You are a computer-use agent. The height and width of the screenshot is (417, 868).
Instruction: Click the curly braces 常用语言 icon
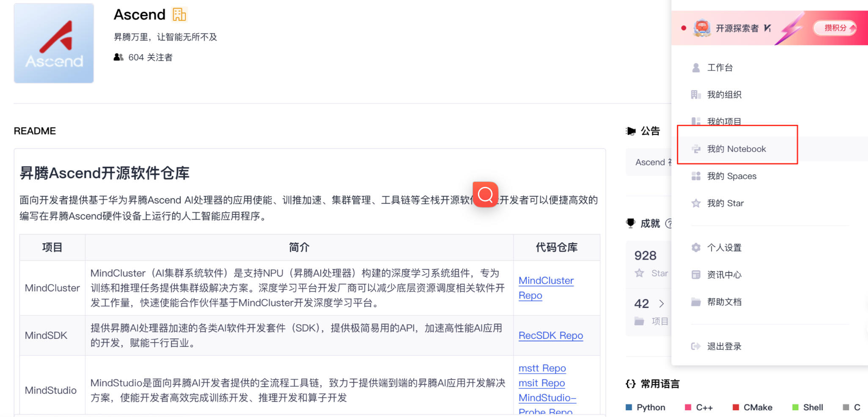pyautogui.click(x=631, y=384)
